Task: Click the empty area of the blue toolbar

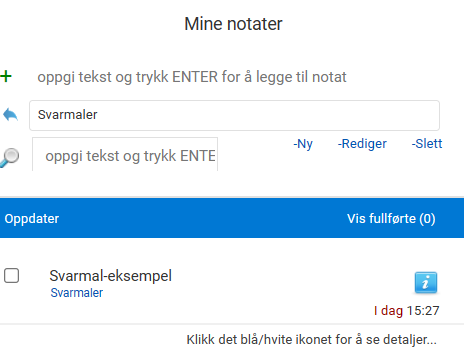Action: click(203, 219)
